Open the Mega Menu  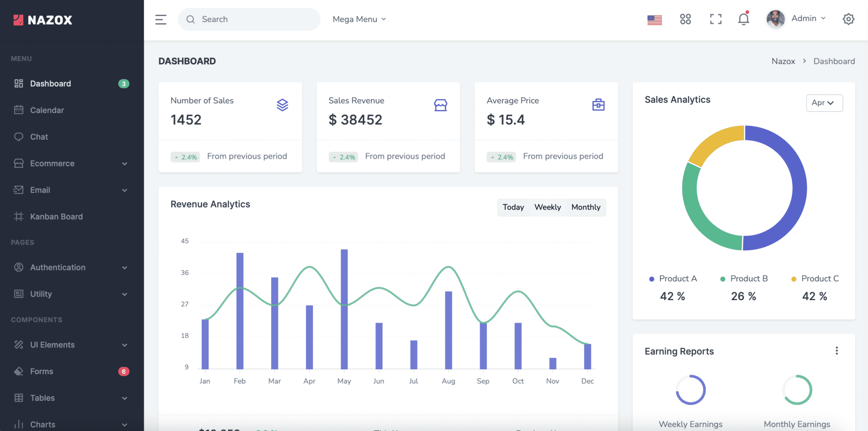coord(359,19)
